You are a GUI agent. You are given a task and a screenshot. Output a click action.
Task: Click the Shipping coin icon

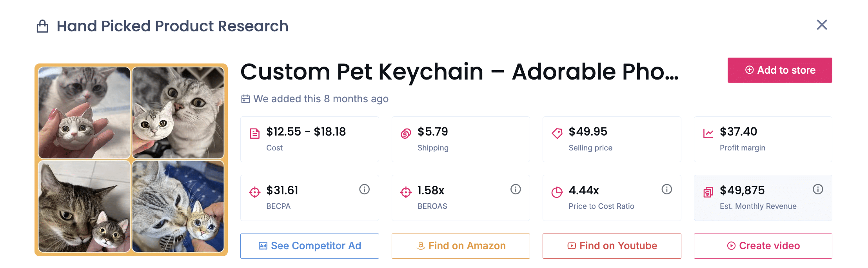coord(406,132)
